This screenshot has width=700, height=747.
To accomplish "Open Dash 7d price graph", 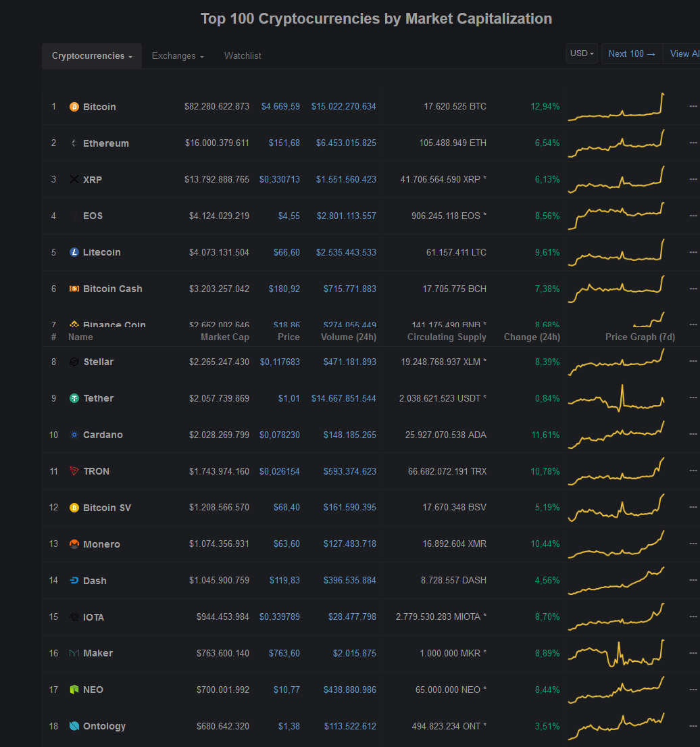I will pyautogui.click(x=616, y=580).
